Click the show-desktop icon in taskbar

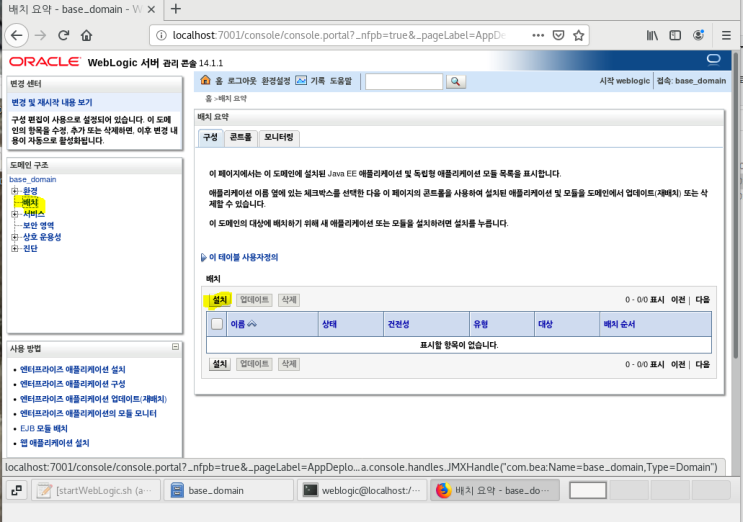click(17, 490)
